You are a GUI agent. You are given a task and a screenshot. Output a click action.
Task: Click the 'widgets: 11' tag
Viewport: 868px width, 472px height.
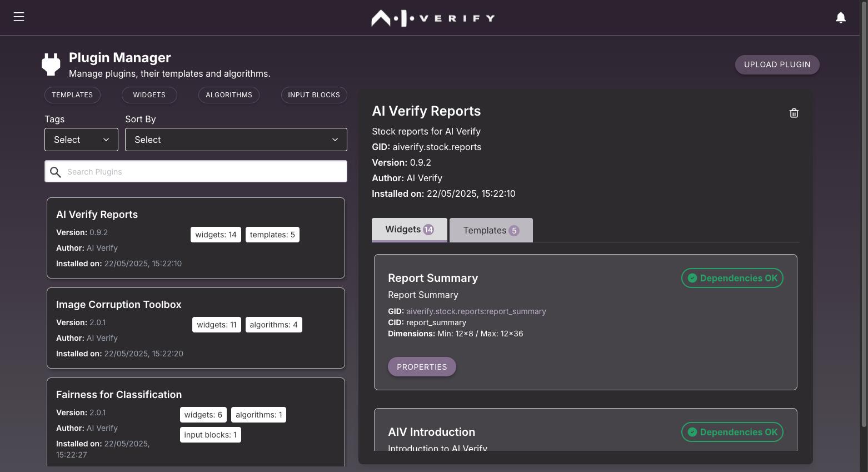217,325
